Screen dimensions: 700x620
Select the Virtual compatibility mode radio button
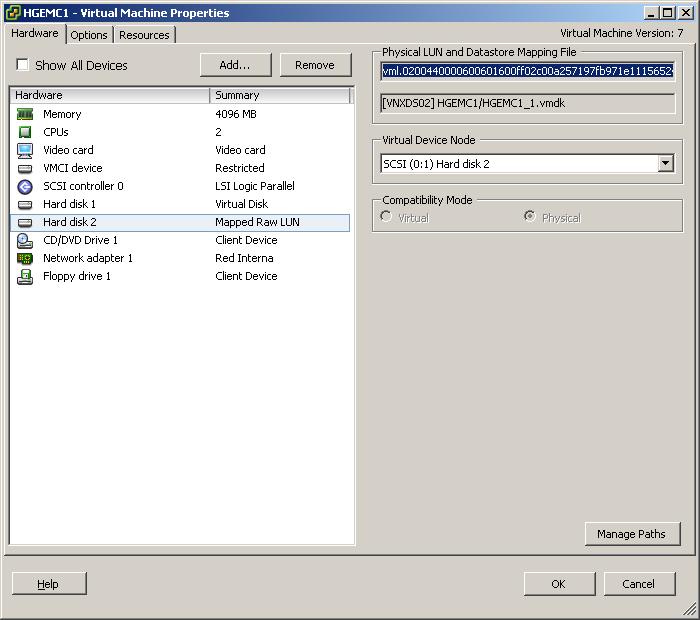point(386,217)
